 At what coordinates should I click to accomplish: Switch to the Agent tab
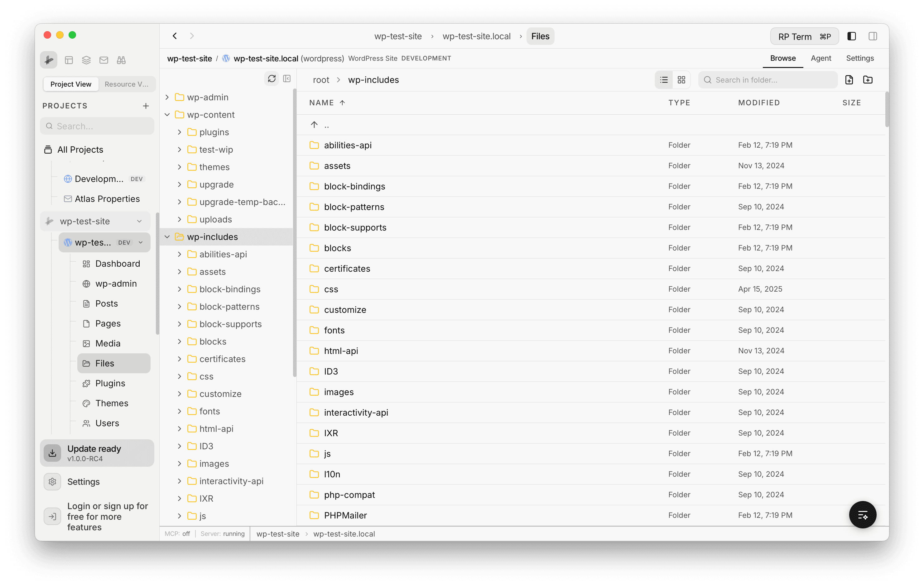(x=821, y=58)
